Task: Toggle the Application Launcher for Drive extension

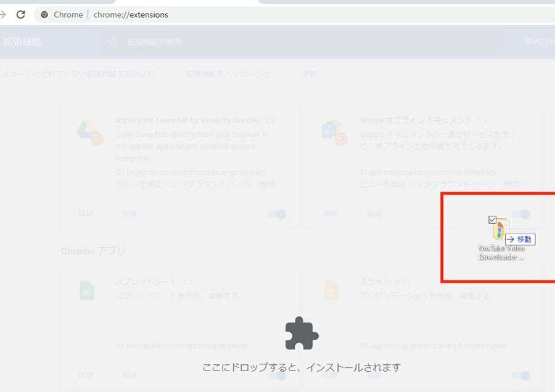Action: coord(277,214)
